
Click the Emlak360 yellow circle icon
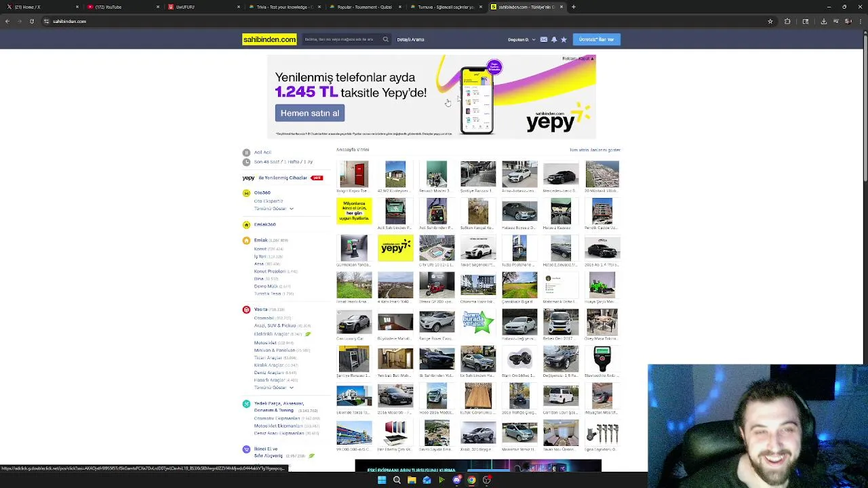point(246,224)
